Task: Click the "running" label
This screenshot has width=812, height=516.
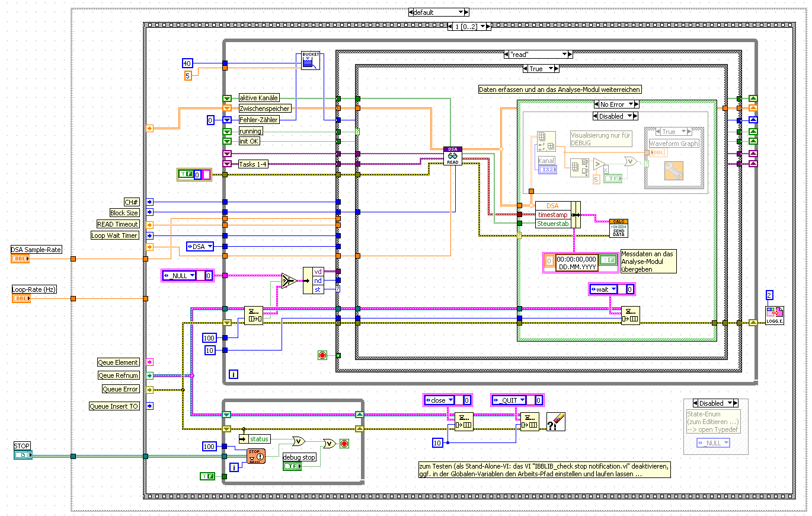Action: click(x=251, y=131)
